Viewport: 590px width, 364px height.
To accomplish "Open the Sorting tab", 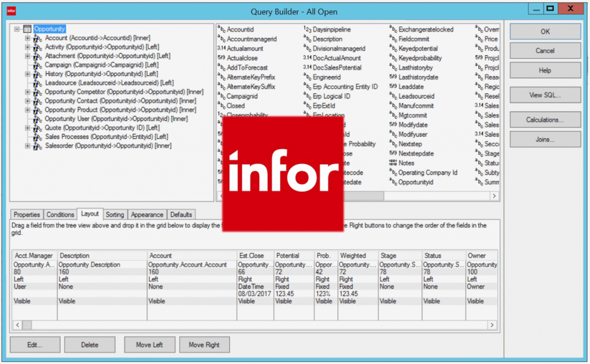I will click(x=115, y=214).
